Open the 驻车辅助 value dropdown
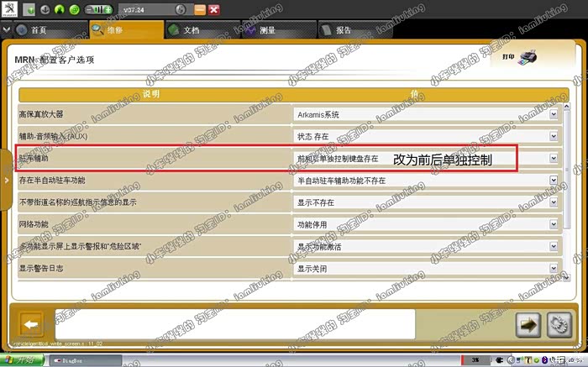 coord(554,158)
